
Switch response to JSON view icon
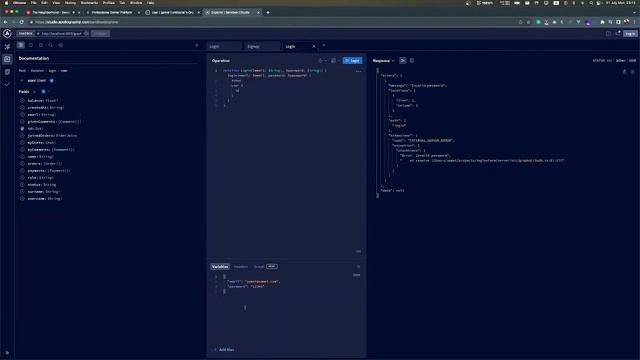[403, 61]
